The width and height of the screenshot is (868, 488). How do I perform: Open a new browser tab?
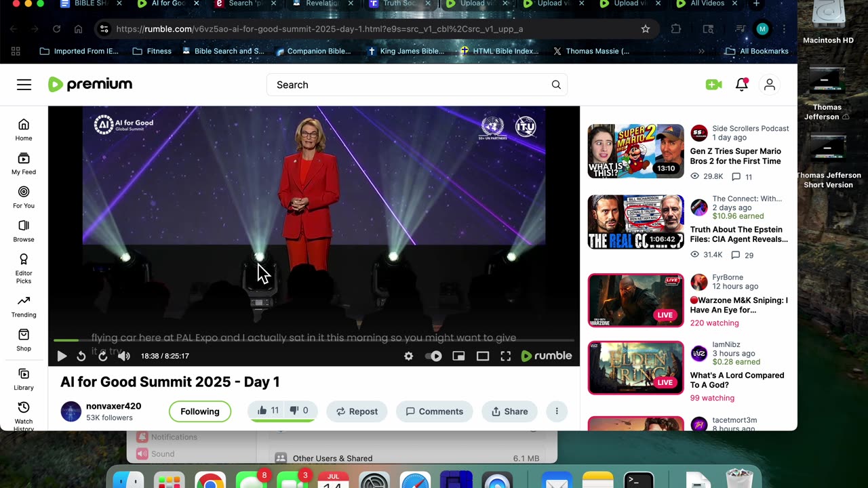(x=756, y=4)
